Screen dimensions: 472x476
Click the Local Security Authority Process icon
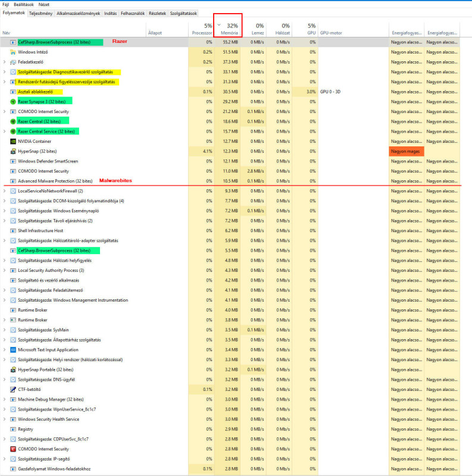(12, 271)
